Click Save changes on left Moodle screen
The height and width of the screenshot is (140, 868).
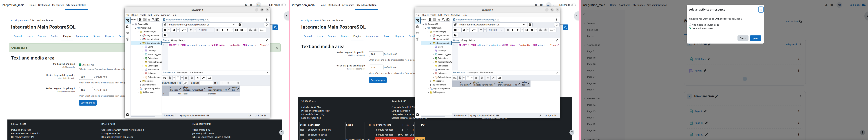click(88, 103)
